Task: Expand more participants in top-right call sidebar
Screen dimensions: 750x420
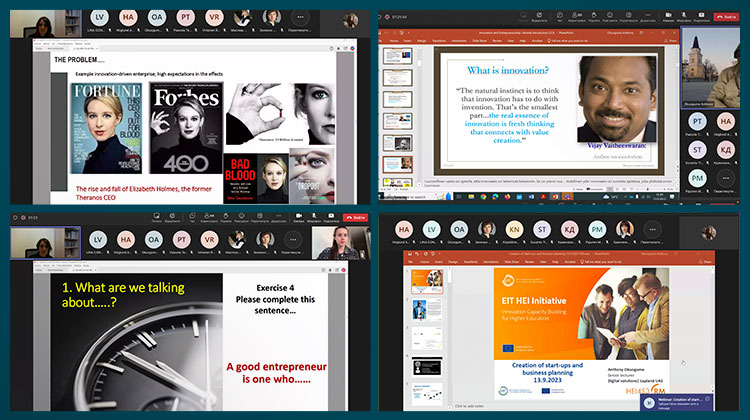Action: pyautogui.click(x=726, y=178)
